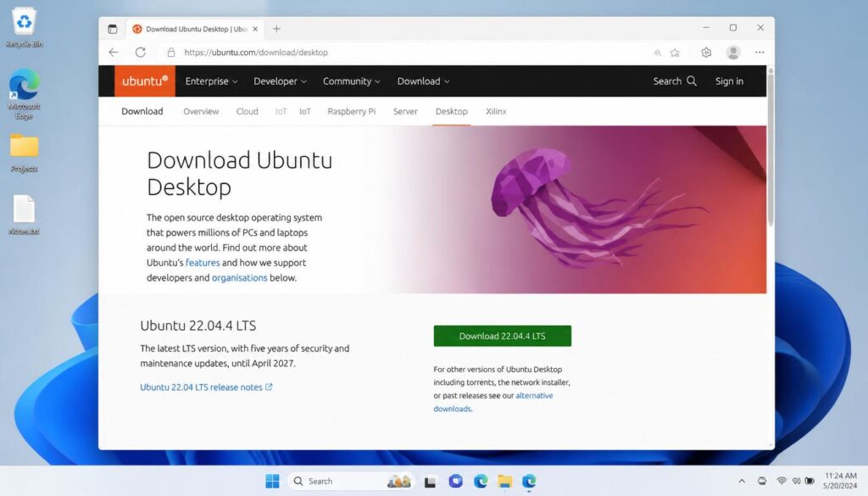
Task: Open the first Edge icon on the taskbar
Action: coord(481,481)
